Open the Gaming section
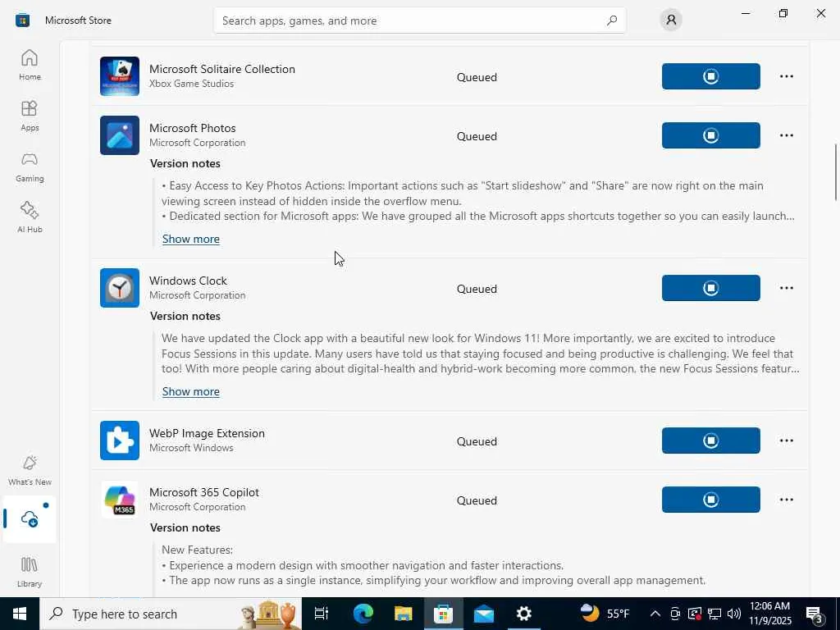The image size is (840, 630). coord(30,167)
